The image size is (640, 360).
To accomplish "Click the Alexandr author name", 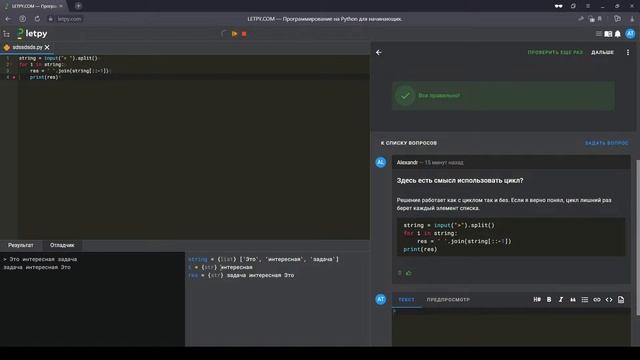I will [x=407, y=162].
